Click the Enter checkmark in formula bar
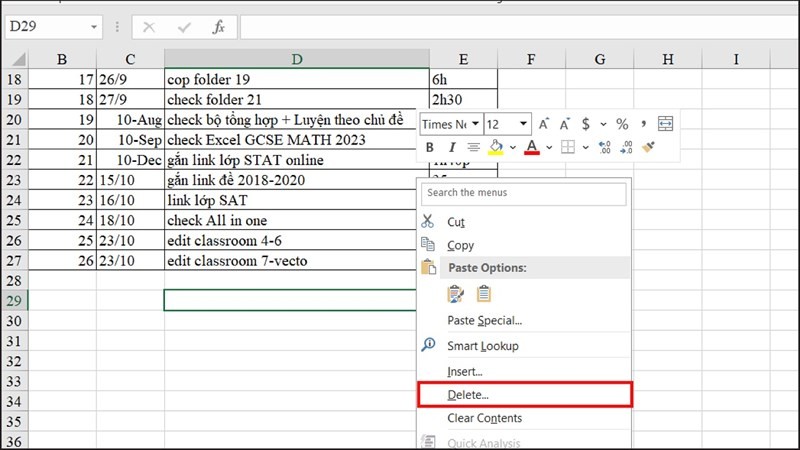The height and width of the screenshot is (450, 800). [x=184, y=27]
